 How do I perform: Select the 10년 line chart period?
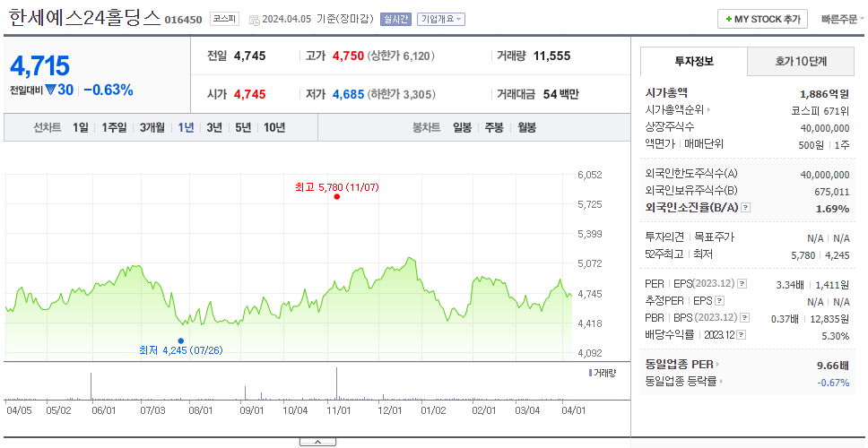pos(274,128)
